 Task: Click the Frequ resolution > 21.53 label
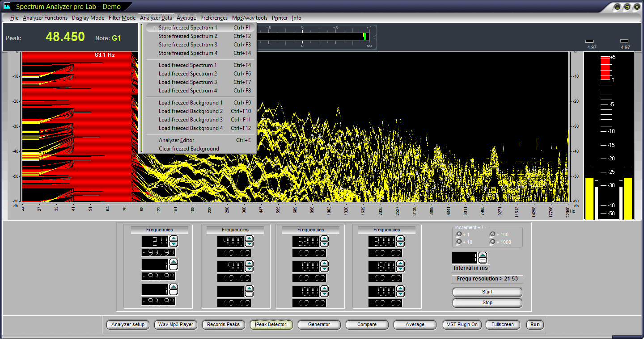487,279
